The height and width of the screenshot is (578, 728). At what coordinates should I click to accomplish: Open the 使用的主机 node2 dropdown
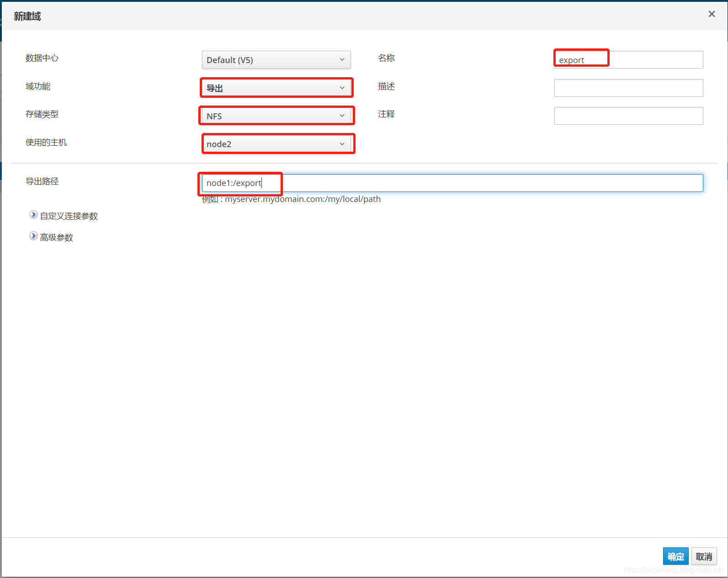[276, 144]
